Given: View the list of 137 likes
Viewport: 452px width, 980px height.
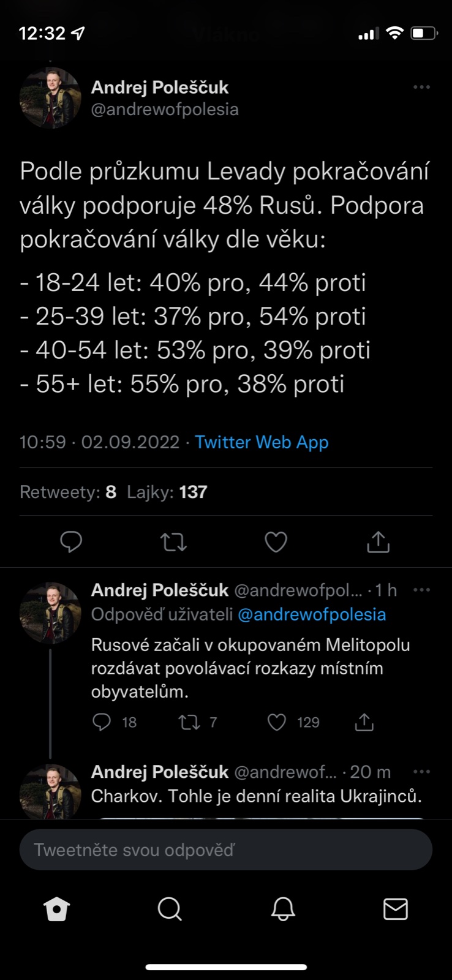Looking at the screenshot, I should tap(167, 492).
